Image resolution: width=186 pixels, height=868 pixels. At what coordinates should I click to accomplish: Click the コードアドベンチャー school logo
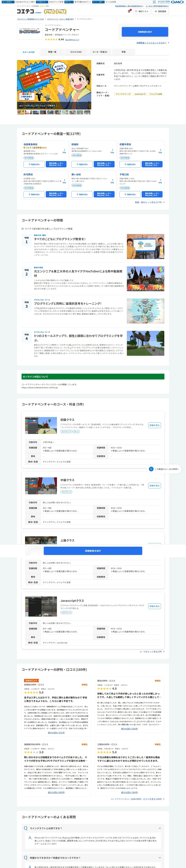[29, 32]
